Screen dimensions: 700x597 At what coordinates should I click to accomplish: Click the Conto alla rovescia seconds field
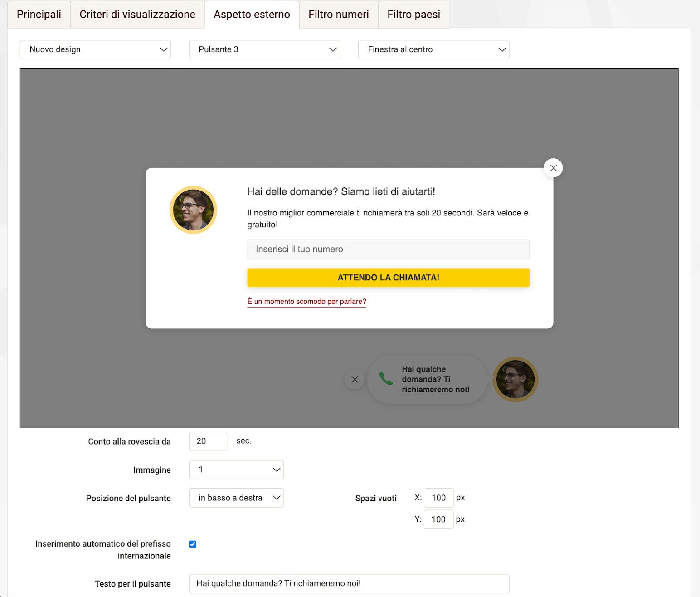208,441
